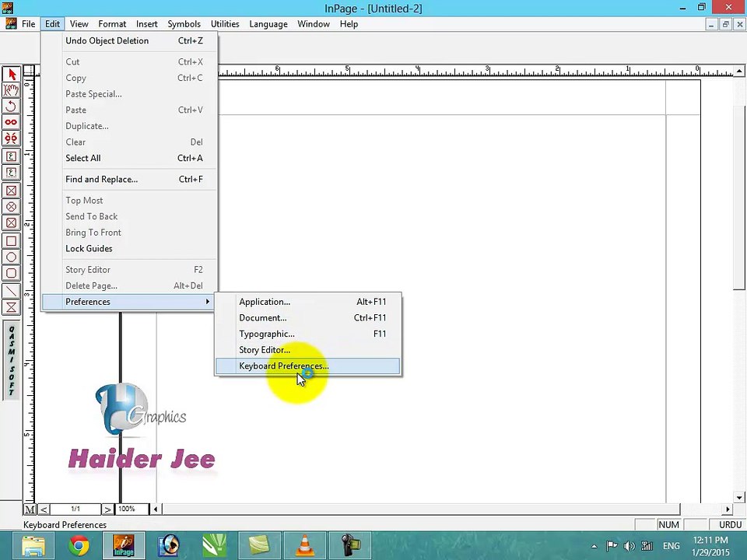This screenshot has height=560, width=747.
Task: Select the hand tool in the toolbox
Action: (11, 89)
